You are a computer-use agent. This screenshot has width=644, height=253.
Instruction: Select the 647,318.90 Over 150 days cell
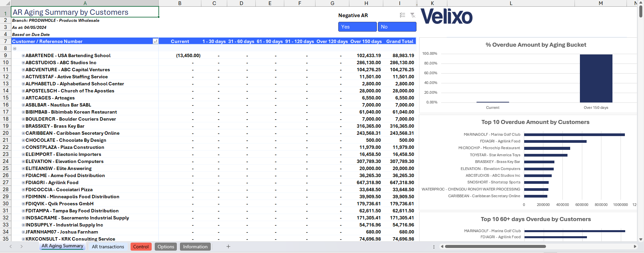[x=366, y=182]
